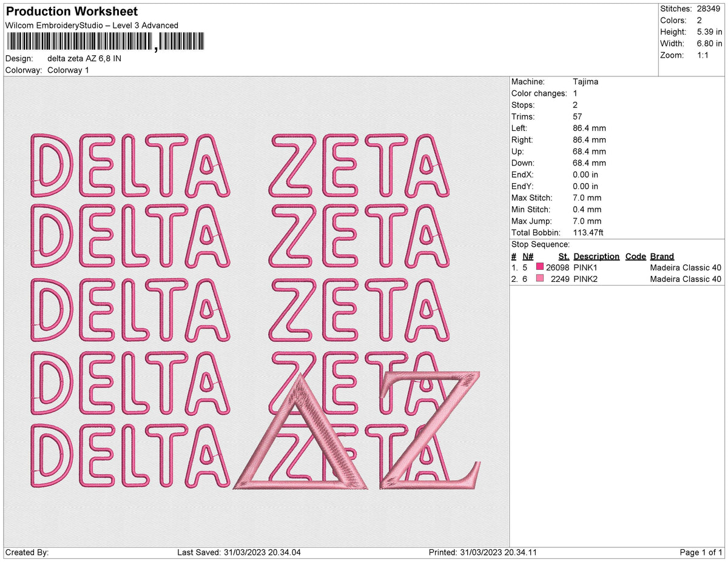This screenshot has width=728, height=562.
Task: Click the St. column header
Action: 564,256
